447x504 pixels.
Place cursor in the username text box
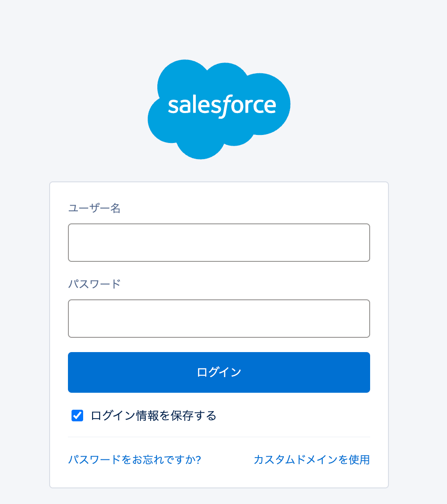pyautogui.click(x=219, y=243)
